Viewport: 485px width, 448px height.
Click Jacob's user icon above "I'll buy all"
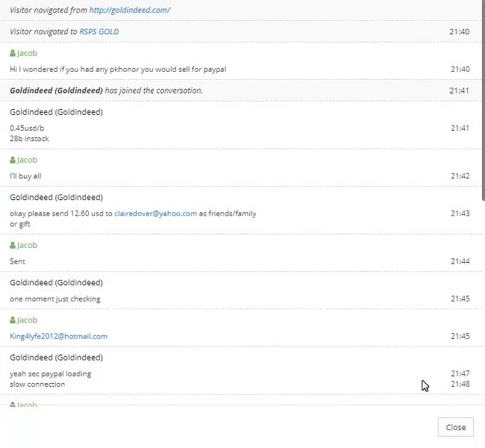[x=13, y=160]
